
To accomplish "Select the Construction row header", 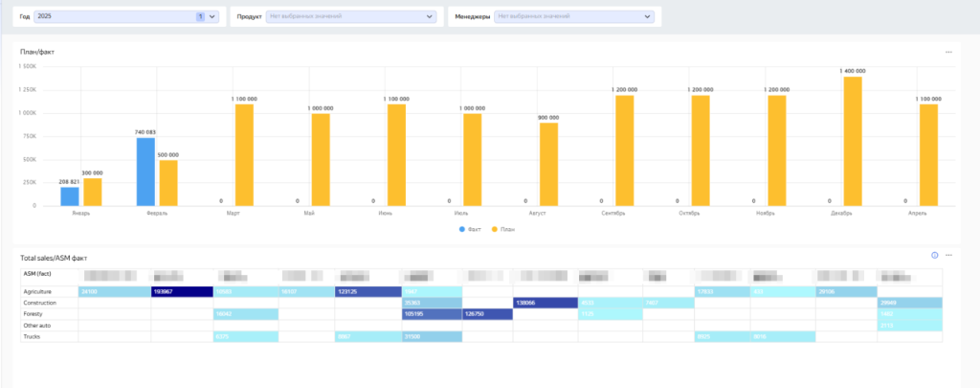I will (x=39, y=303).
